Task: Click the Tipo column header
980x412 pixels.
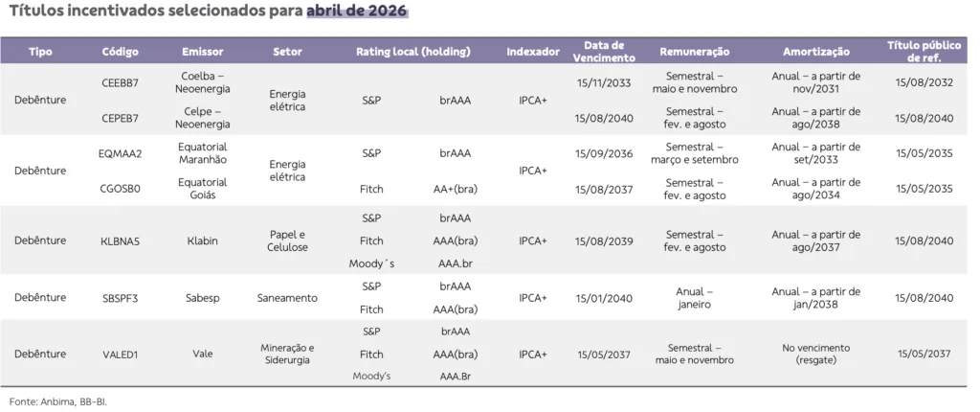Action: click(x=40, y=51)
